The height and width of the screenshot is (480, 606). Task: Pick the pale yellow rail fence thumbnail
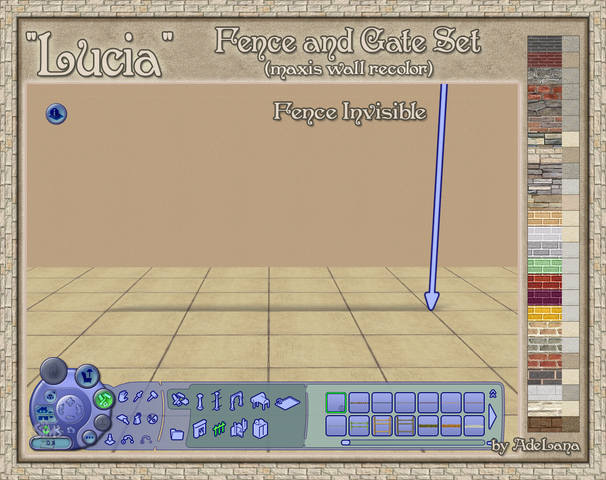(474, 426)
